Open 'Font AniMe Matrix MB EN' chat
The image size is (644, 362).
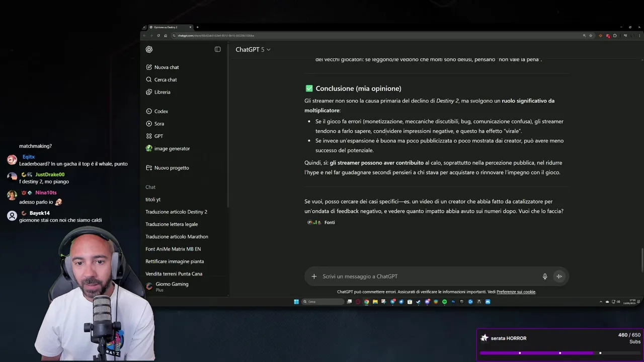click(173, 249)
